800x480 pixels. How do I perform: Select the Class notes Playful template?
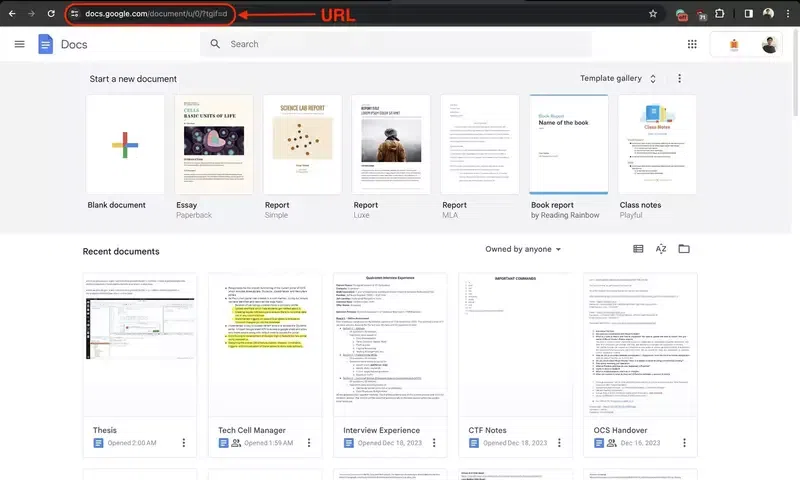[657, 144]
